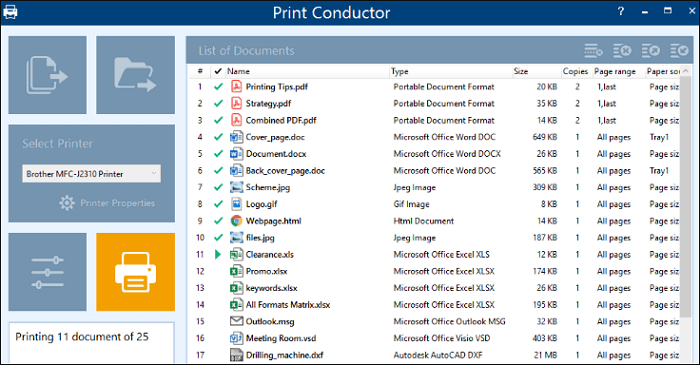
Task: Sort by the # column header
Action: tap(200, 71)
